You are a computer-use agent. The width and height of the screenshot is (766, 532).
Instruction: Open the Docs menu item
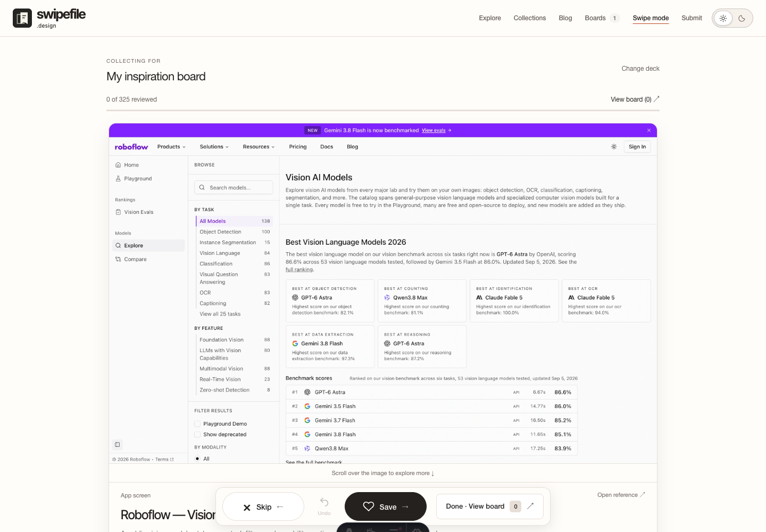coord(327,147)
